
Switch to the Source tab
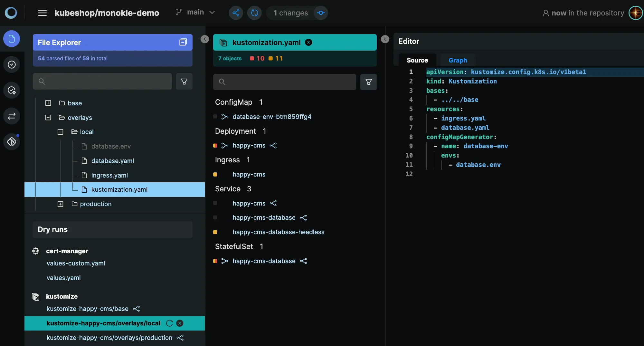pyautogui.click(x=417, y=60)
